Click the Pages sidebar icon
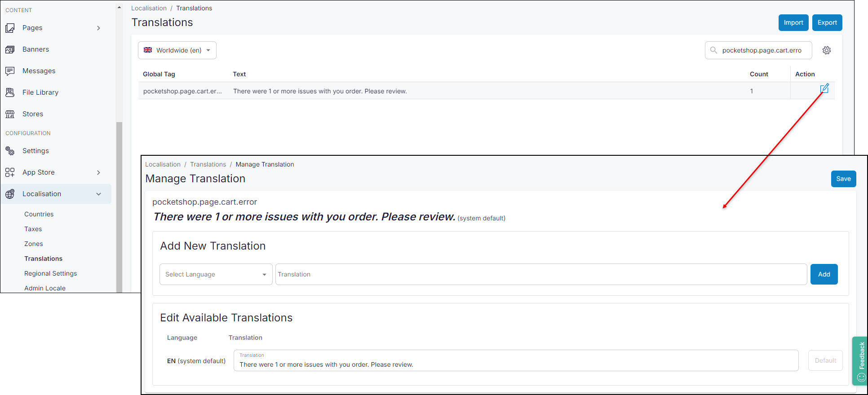Image resolution: width=868 pixels, height=395 pixels. [x=10, y=28]
